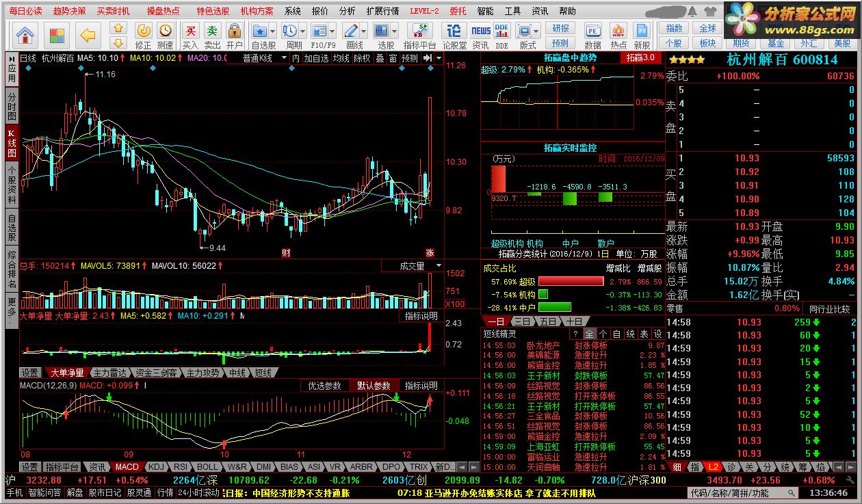Toggle the 默认参数 MACD option

point(374,386)
